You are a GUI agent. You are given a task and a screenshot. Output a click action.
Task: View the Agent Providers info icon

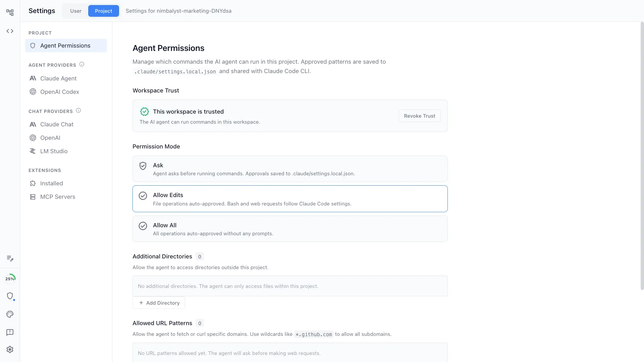(x=82, y=64)
